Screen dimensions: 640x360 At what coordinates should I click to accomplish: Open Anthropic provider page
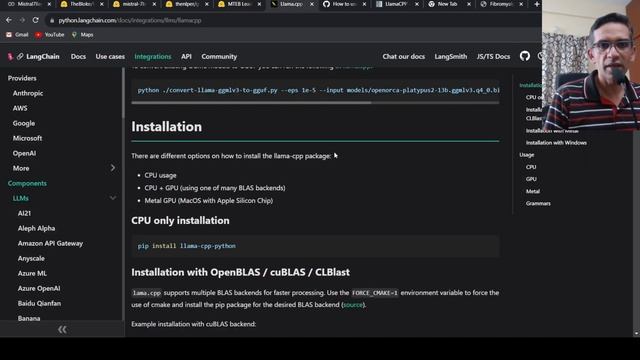click(28, 93)
